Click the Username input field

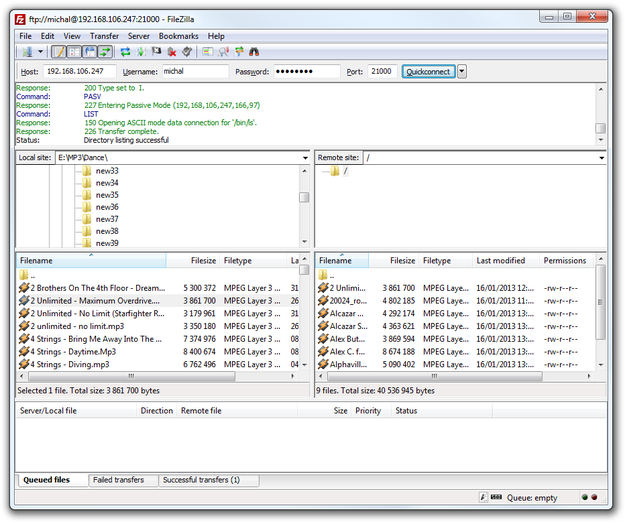click(195, 71)
